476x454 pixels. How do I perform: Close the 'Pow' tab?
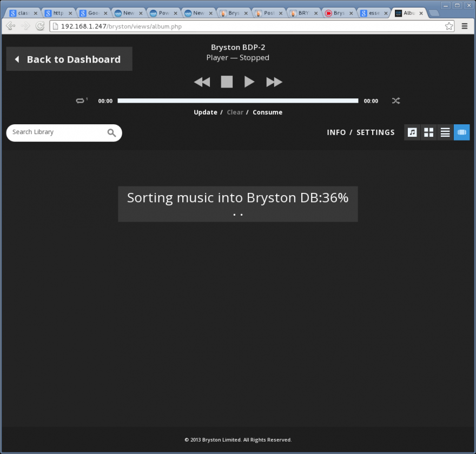(x=175, y=14)
